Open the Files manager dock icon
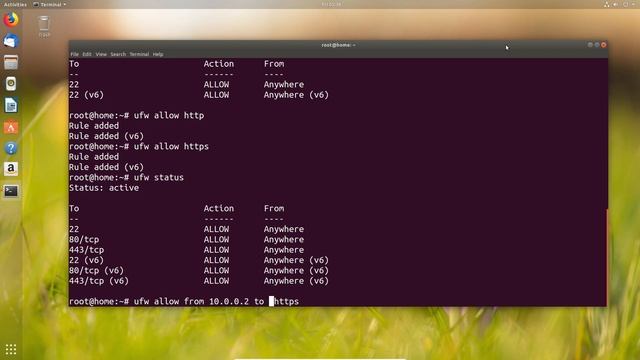 tap(11, 62)
